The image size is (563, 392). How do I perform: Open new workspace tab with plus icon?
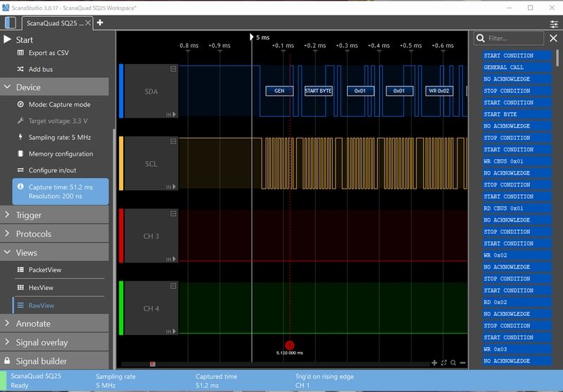pyautogui.click(x=100, y=23)
